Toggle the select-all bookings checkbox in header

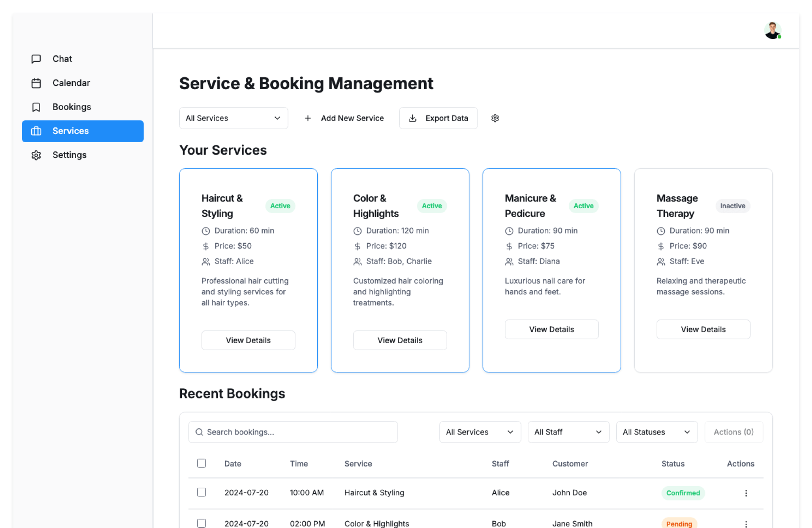[x=201, y=463]
